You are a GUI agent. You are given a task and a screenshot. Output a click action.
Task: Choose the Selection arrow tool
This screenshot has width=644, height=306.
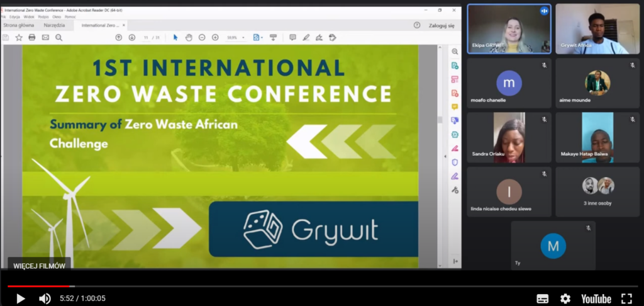pyautogui.click(x=175, y=37)
